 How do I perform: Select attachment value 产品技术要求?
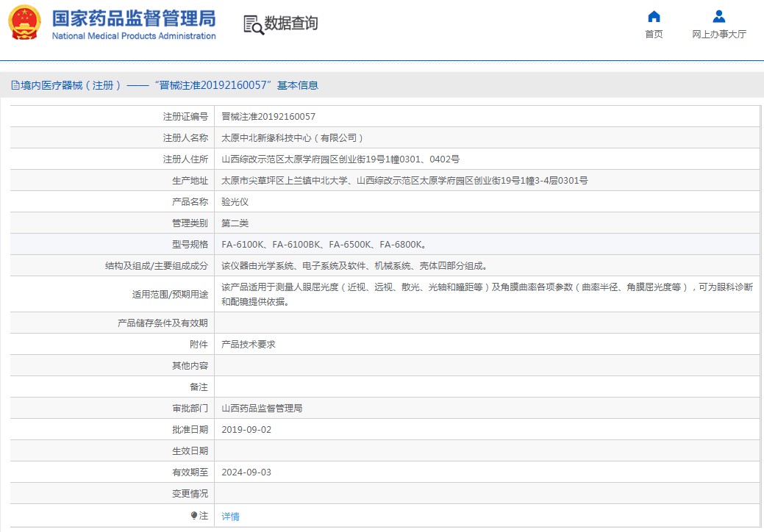pyautogui.click(x=249, y=345)
